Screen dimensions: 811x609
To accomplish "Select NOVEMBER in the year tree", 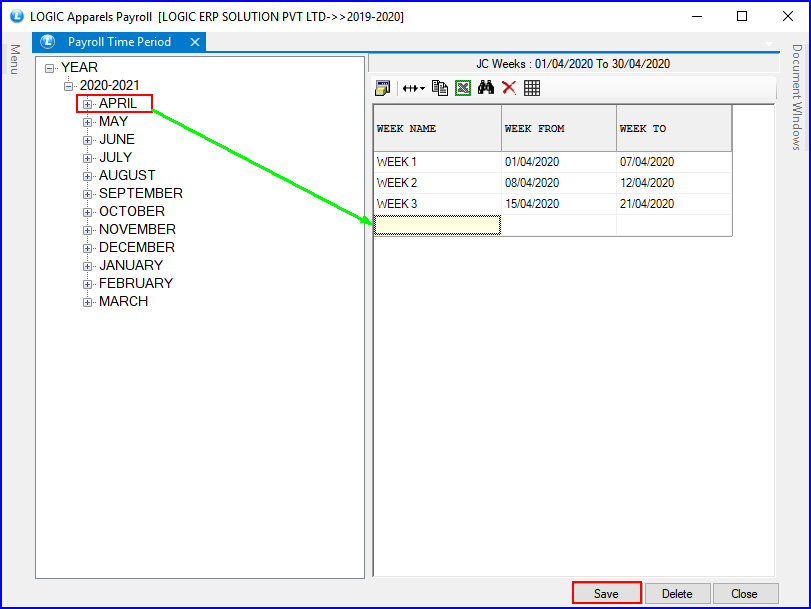I will tap(138, 229).
